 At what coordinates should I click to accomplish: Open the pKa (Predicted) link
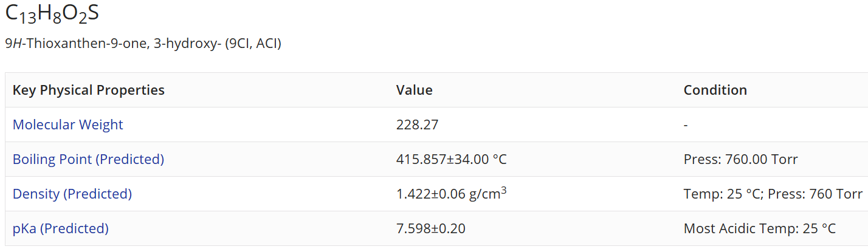[61, 228]
